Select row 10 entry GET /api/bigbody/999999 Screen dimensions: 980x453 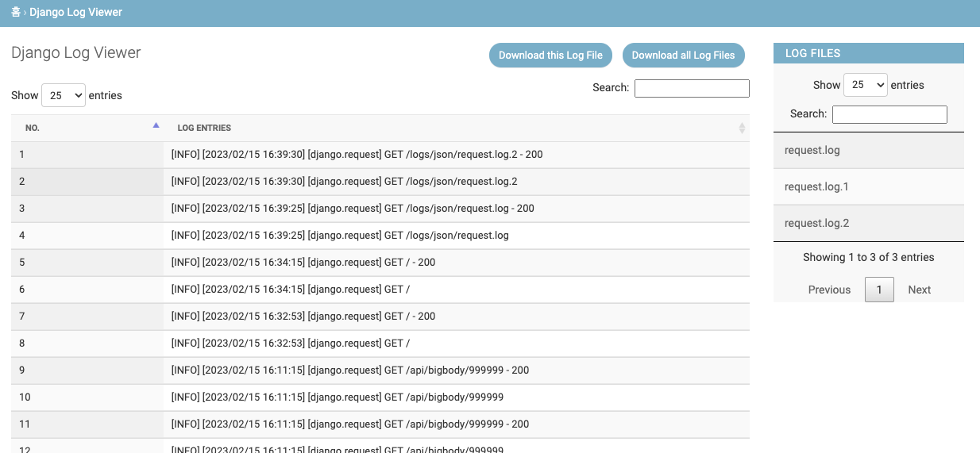pyautogui.click(x=457, y=397)
